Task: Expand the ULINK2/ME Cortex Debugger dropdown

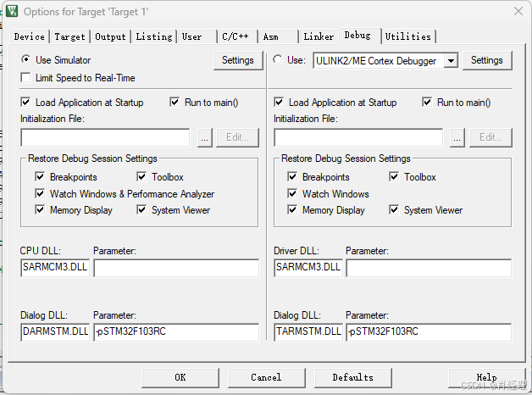Action: coord(451,61)
